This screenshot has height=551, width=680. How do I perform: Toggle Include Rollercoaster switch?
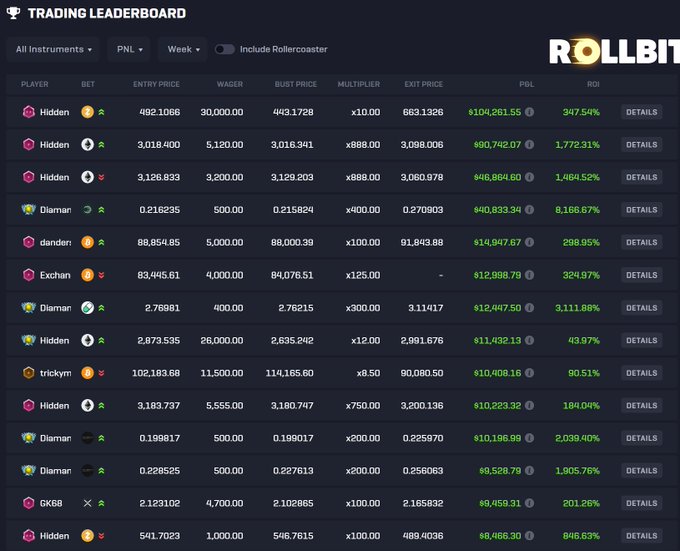pos(225,49)
